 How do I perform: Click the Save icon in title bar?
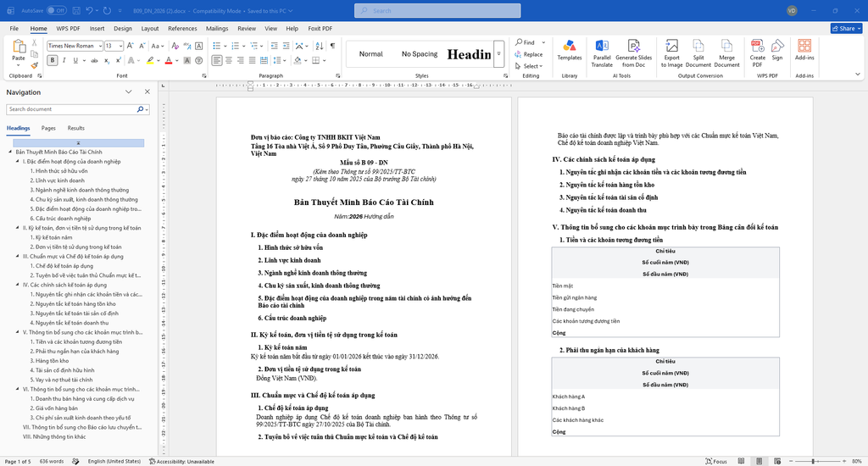coord(75,10)
